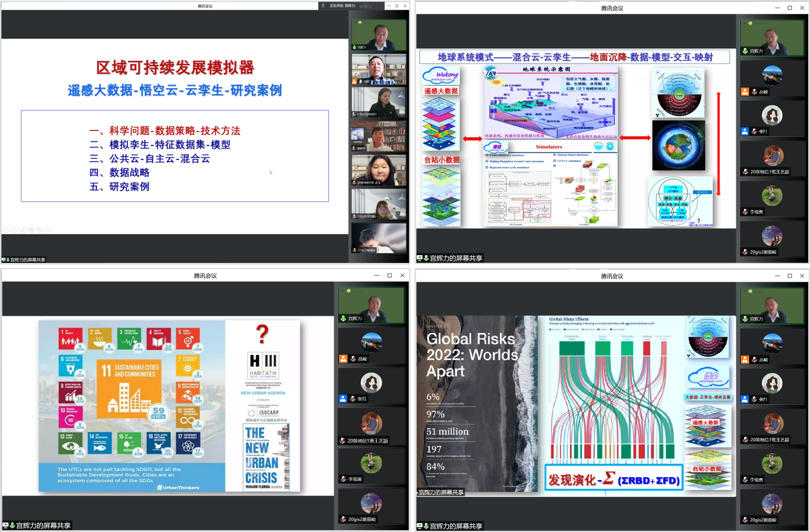Click the wukongyun.com cloud logo on Global Risks slide
The width and height of the screenshot is (810, 532).
pyautogui.click(x=708, y=377)
